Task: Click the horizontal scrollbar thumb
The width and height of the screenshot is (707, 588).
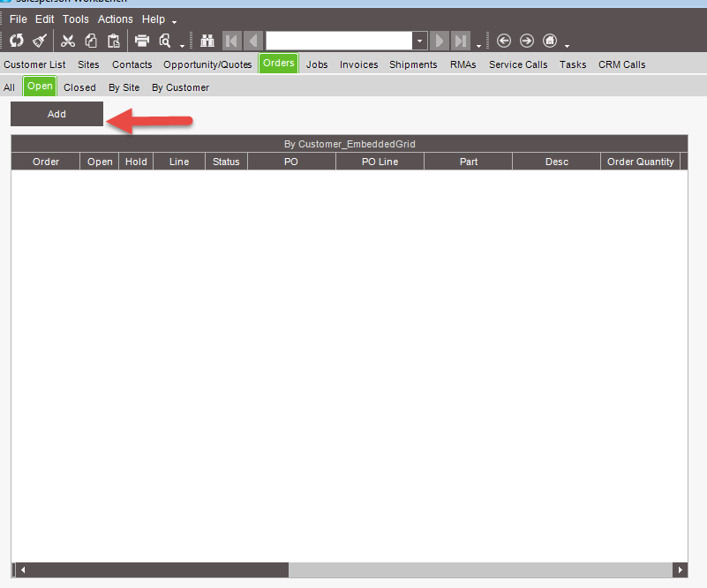Action: coord(159,570)
